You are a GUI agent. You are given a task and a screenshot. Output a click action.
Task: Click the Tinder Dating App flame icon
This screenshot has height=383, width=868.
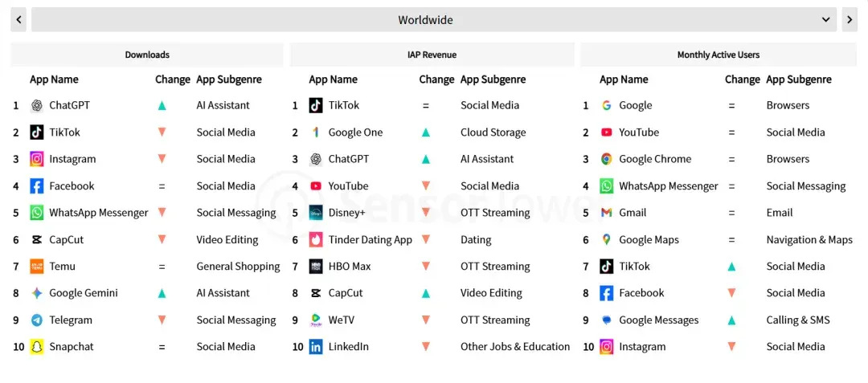pos(316,240)
